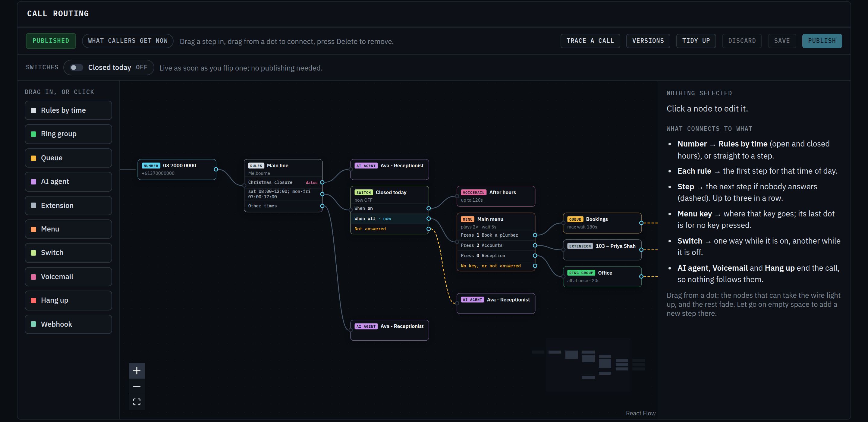This screenshot has width=868, height=422.
Task: Click the Discard button
Action: point(742,41)
